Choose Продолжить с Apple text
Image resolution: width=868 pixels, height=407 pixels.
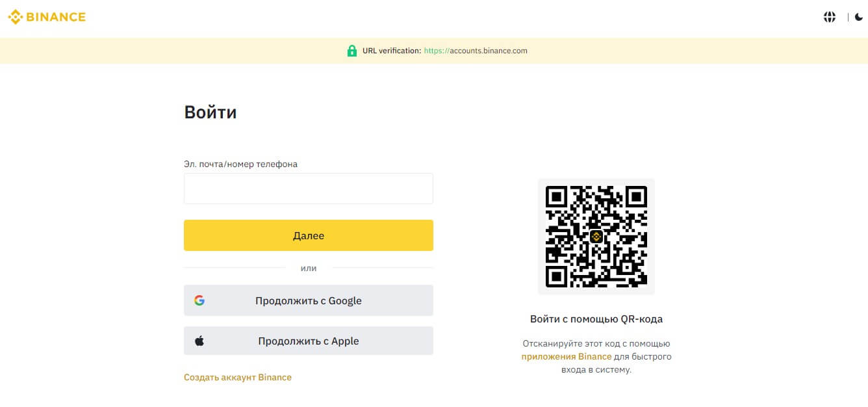tap(308, 341)
